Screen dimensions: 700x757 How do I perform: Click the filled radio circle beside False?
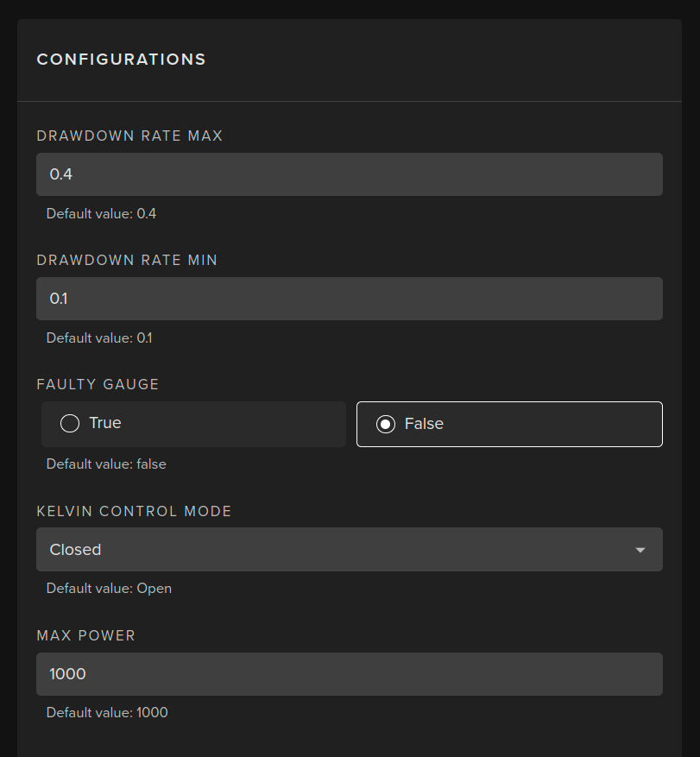click(386, 424)
